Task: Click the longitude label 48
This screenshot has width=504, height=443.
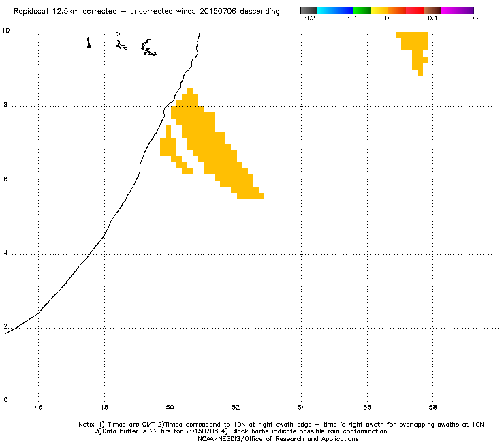Action: [x=104, y=408]
